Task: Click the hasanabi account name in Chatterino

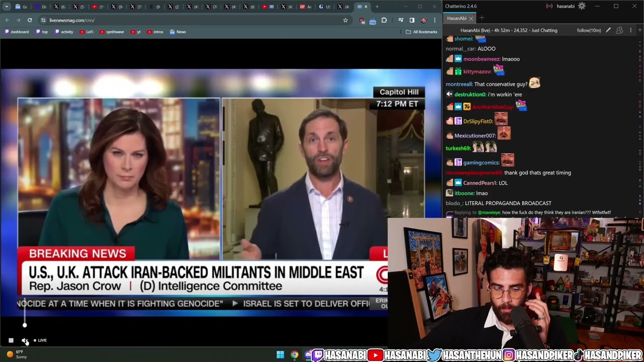Action: (x=566, y=6)
